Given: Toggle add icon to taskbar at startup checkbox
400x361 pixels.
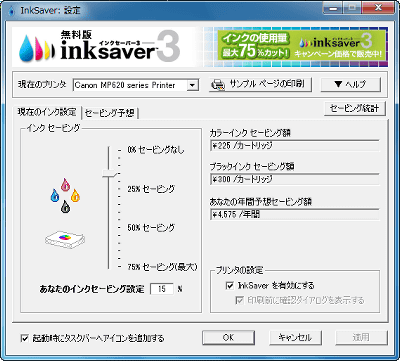Looking at the screenshot, I should click(x=24, y=338).
